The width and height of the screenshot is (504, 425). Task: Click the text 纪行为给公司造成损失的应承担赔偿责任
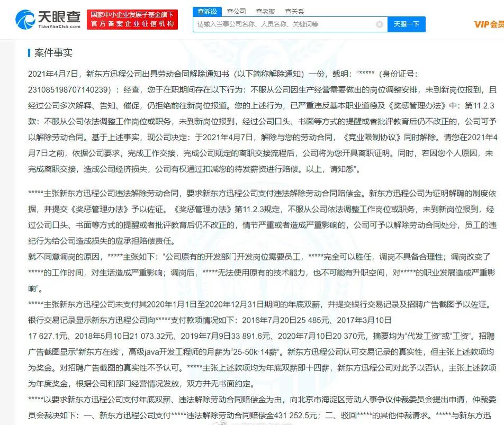coord(100,241)
